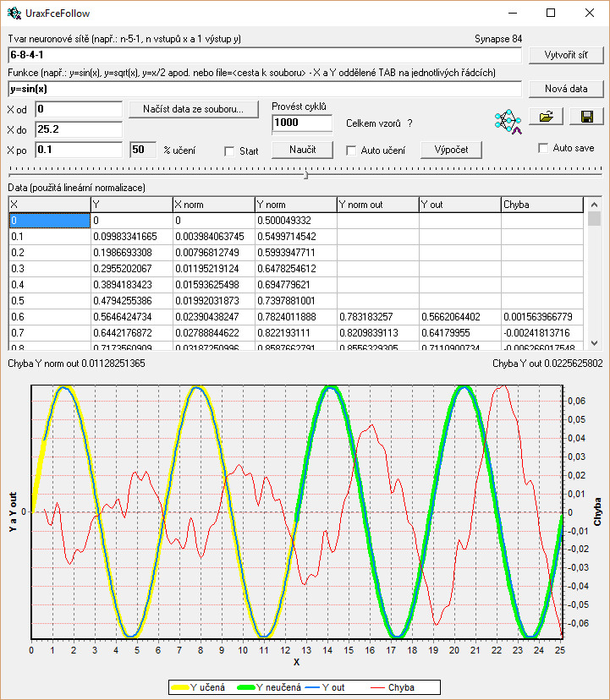610x700 pixels.
Task: Edit the function field y=sin(x)
Action: point(265,89)
